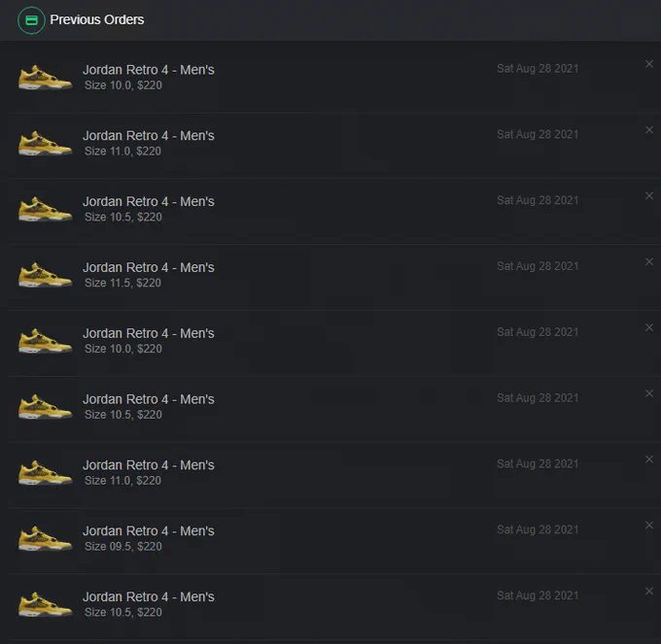Open shoe thumbnail of first Size 11.0 order
This screenshot has height=644, width=661.
pos(45,143)
